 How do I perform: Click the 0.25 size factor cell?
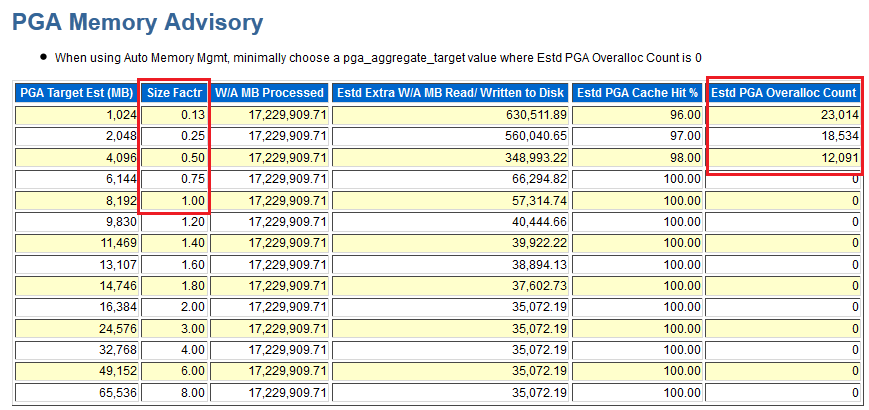coord(175,136)
